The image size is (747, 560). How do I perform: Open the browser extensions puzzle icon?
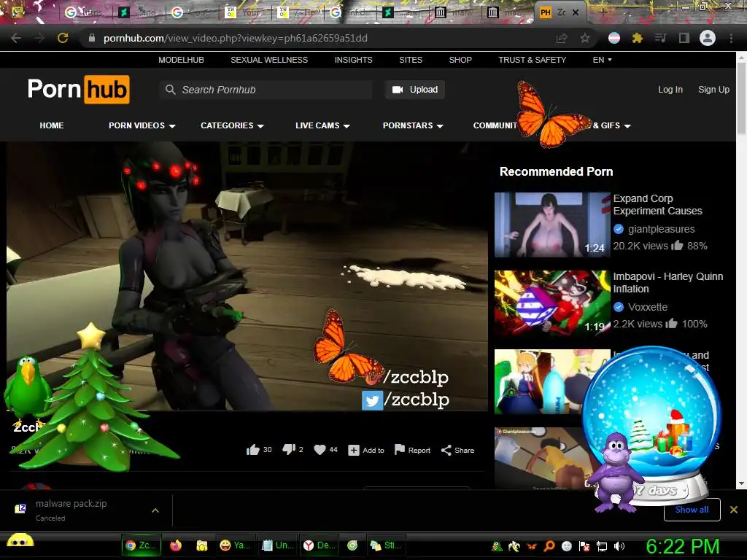638,38
